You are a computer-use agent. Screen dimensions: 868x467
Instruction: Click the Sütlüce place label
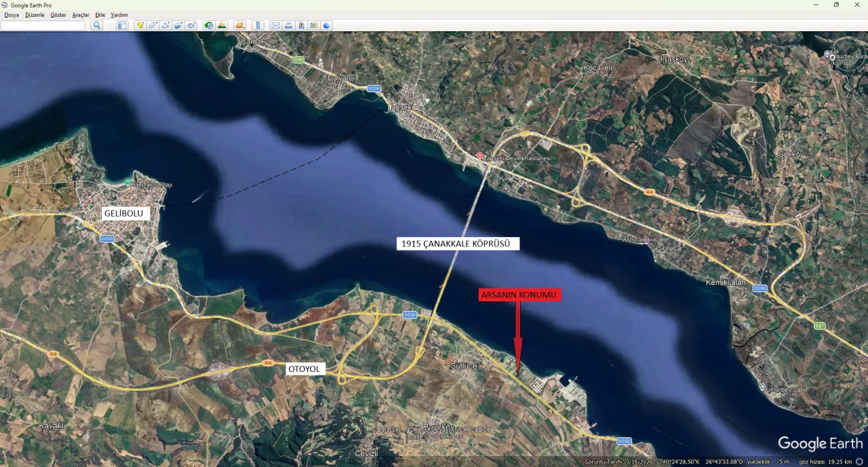[x=465, y=365]
